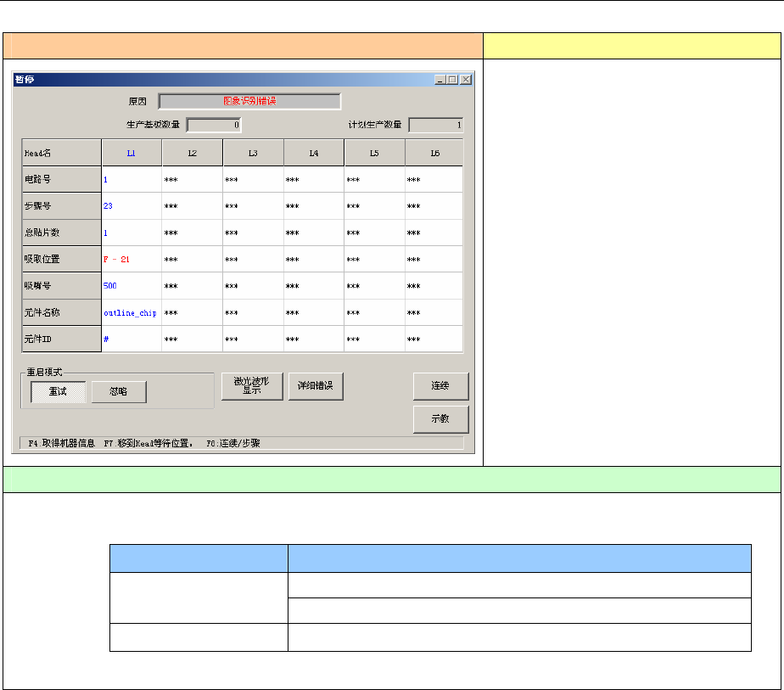The image size is (784, 690).
Task: Click the 元件名称 row header
Action: click(62, 312)
